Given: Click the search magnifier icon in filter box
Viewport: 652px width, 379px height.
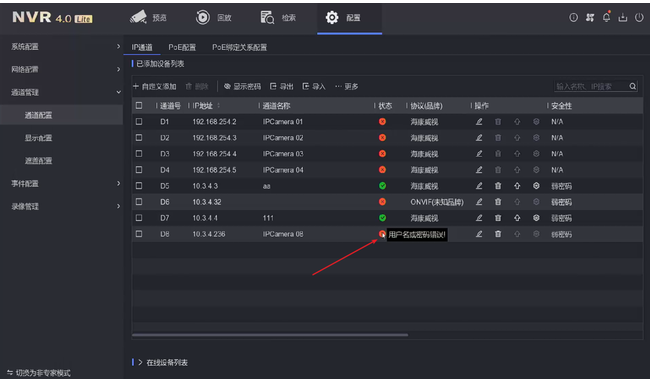Looking at the screenshot, I should [x=632, y=86].
